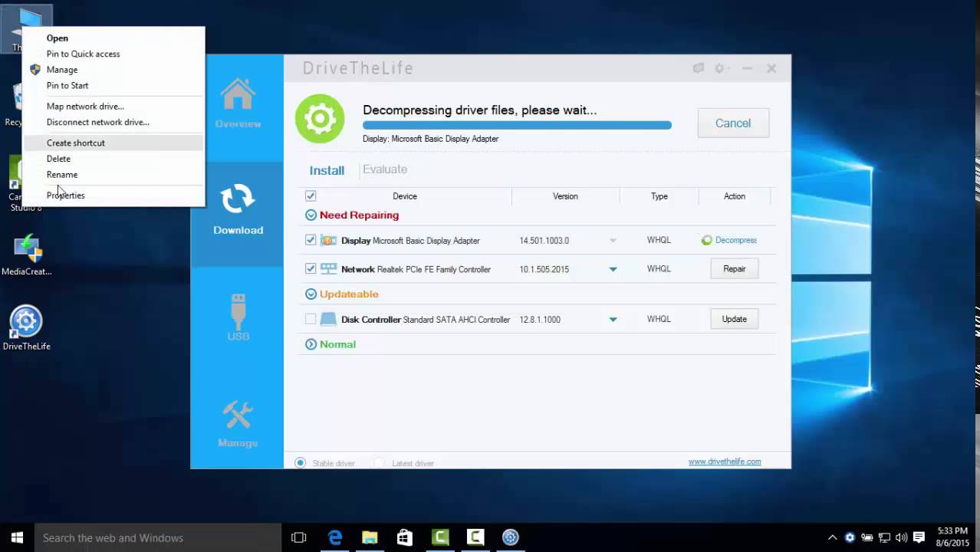The width and height of the screenshot is (980, 552).
Task: Open the volume control in tray
Action: coord(901,537)
